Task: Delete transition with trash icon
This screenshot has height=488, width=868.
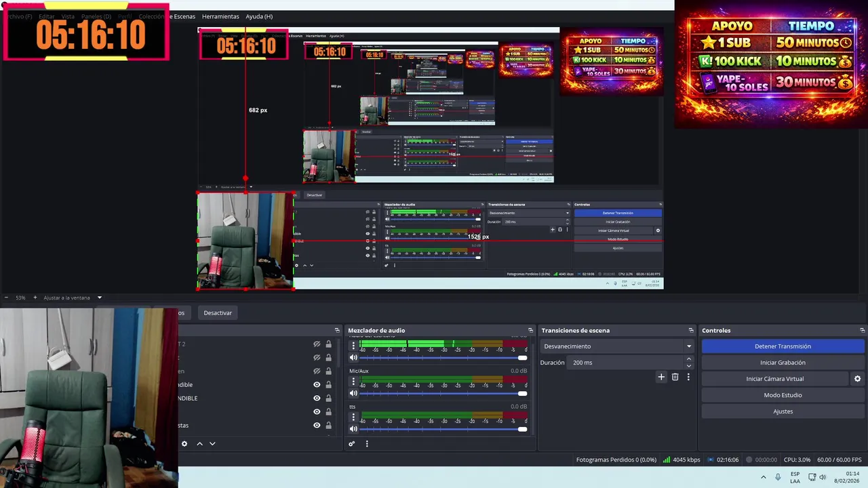Action: [675, 377]
